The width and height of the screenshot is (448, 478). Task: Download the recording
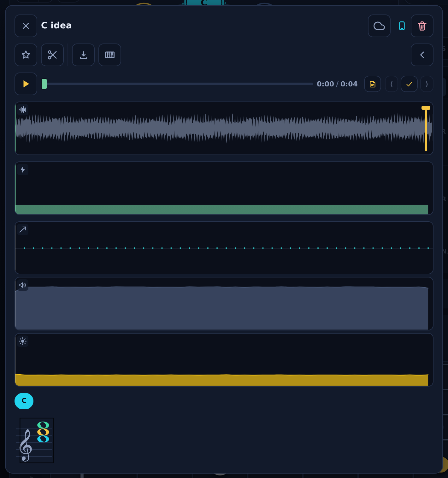coord(83,55)
